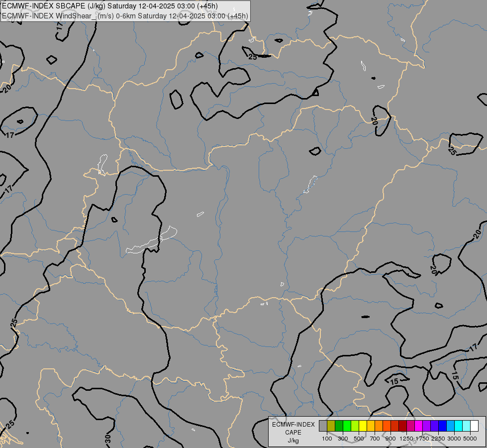Image resolution: width=487 pixels, height=448 pixels.
Task: Click the '30' wind shear contour label
Action: click(108, 439)
